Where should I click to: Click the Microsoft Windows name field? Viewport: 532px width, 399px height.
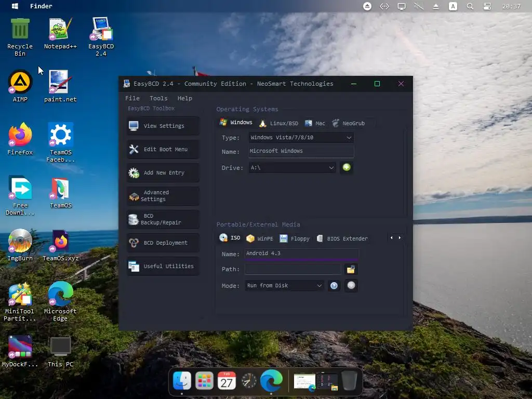coord(301,151)
